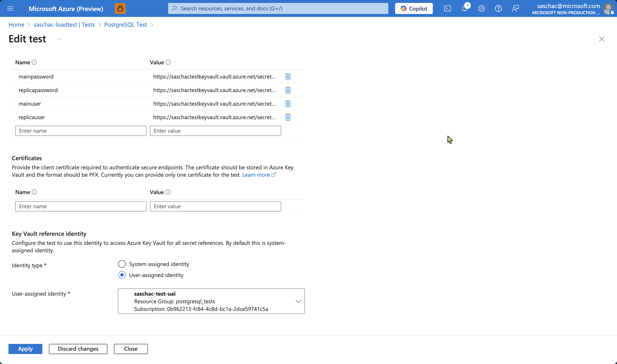Close the Edit test pane
The width and height of the screenshot is (617, 364).
click(x=602, y=39)
